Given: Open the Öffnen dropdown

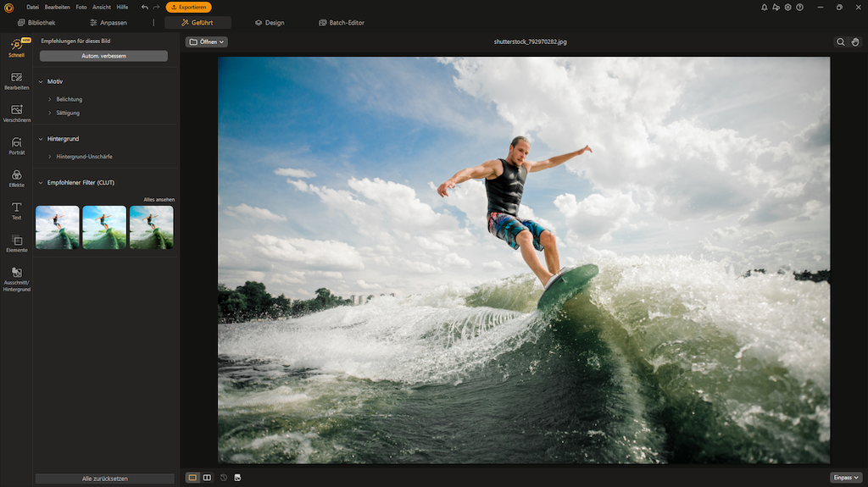Looking at the screenshot, I should (x=207, y=42).
